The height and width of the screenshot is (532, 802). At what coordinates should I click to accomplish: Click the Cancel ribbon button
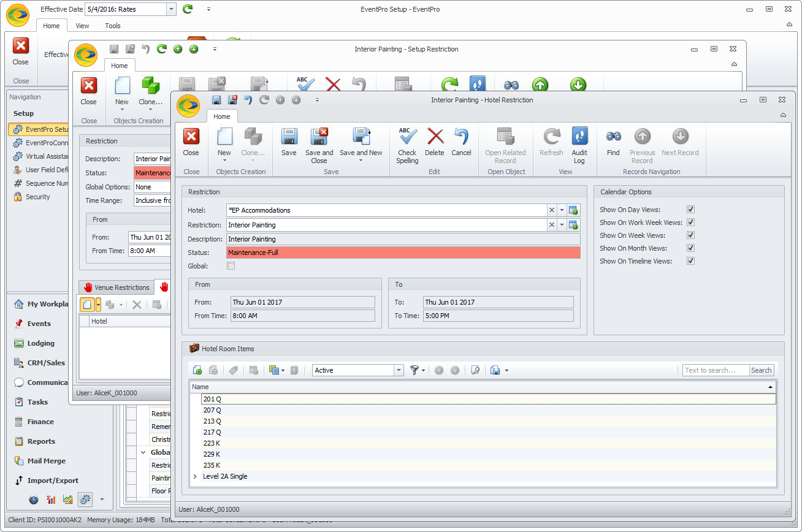click(x=461, y=142)
